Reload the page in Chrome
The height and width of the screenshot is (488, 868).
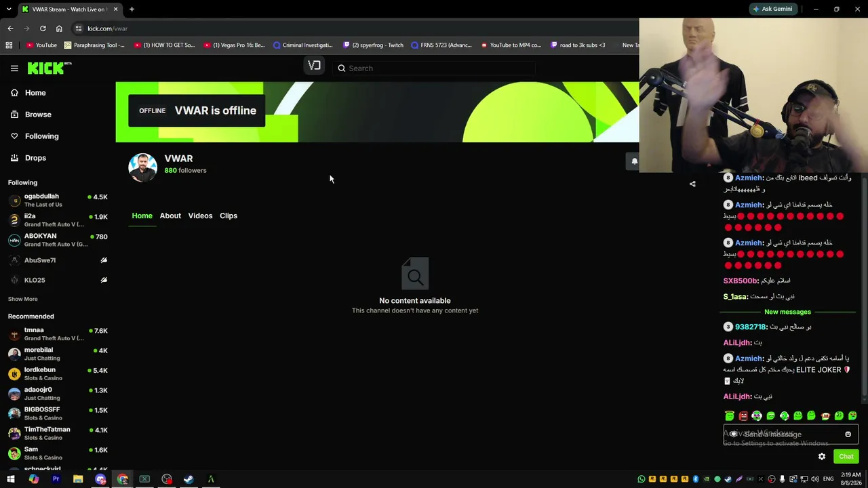point(43,28)
